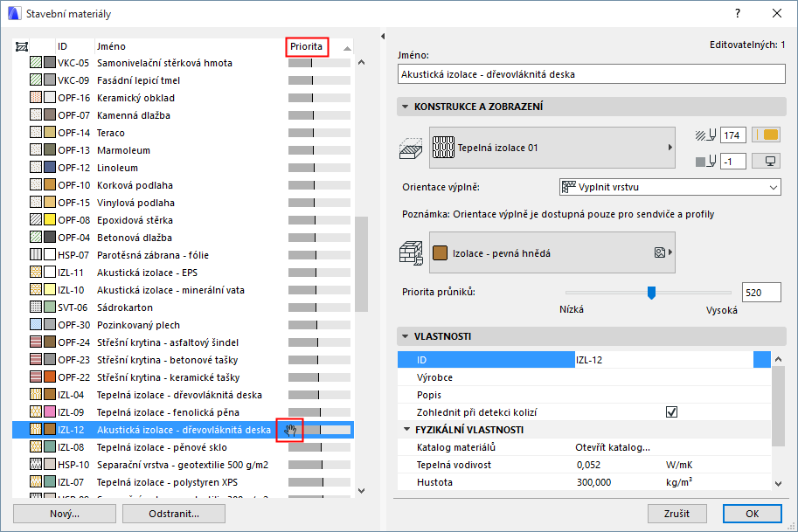This screenshot has height=532, width=798.
Task: Click the fill background pen icon
Action: click(x=705, y=162)
